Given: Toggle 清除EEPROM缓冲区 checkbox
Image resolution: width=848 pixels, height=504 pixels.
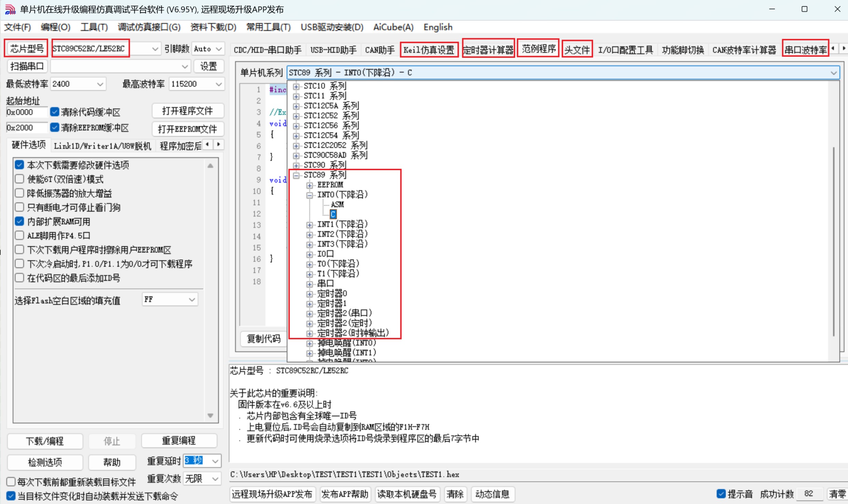Looking at the screenshot, I should coord(54,127).
